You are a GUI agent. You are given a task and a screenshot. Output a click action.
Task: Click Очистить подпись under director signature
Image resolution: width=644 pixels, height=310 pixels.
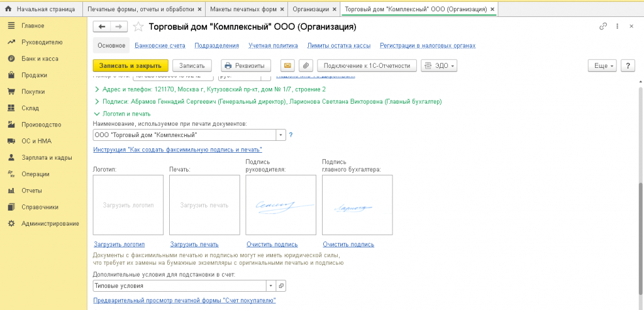point(272,245)
